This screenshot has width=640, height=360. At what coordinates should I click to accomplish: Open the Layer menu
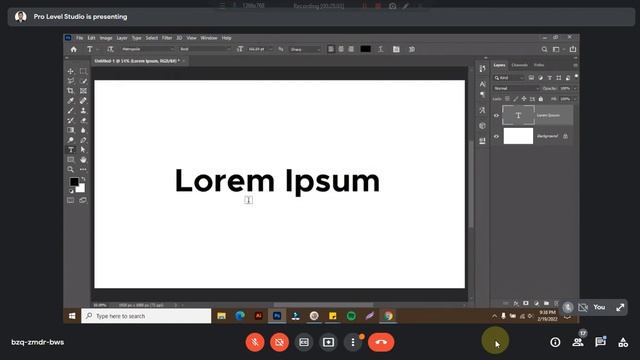pos(122,38)
